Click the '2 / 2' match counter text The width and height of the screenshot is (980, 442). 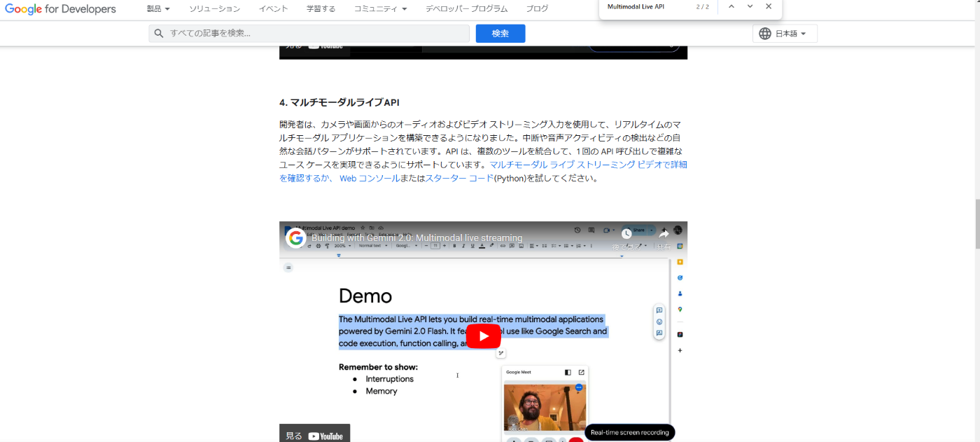[702, 6]
